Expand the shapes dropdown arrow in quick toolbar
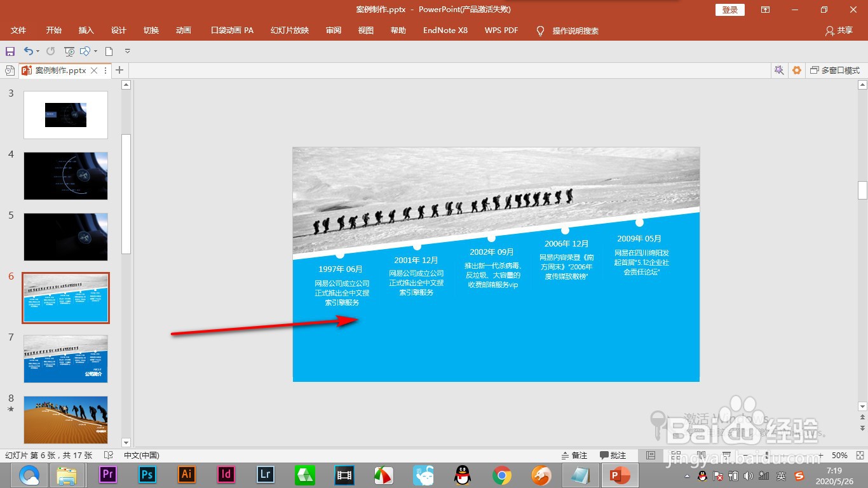 coord(95,51)
